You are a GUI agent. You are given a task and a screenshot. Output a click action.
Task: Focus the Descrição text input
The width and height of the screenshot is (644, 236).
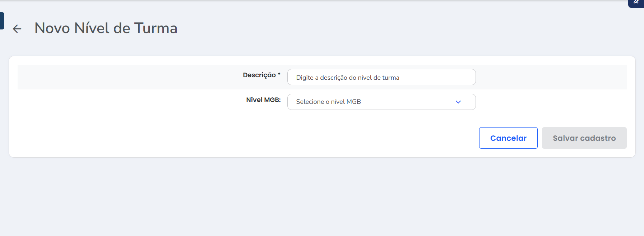pyautogui.click(x=381, y=77)
